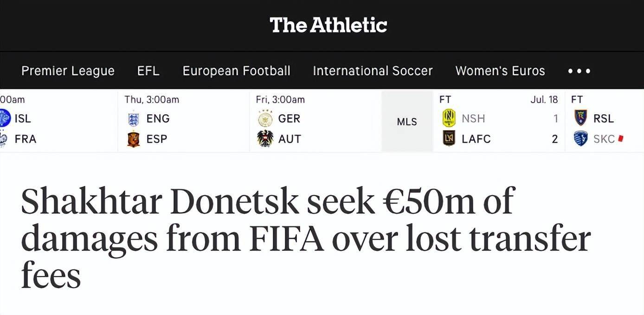644x315 pixels.
Task: Click the Germany team crest
Action: [265, 119]
